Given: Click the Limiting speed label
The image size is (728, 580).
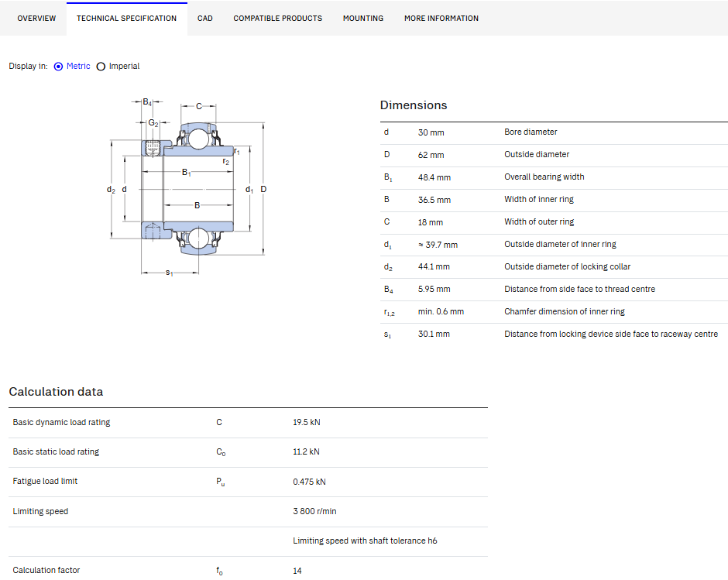Looking at the screenshot, I should point(40,511).
